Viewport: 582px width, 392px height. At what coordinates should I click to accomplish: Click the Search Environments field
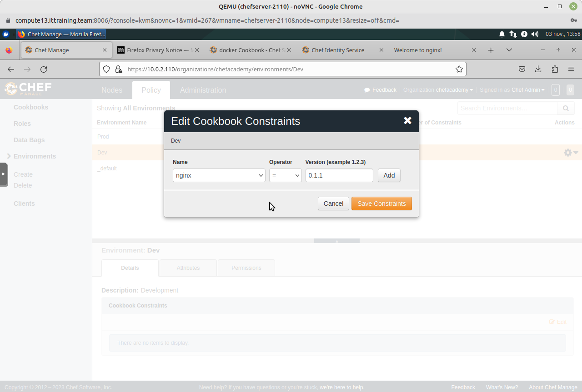tap(507, 108)
